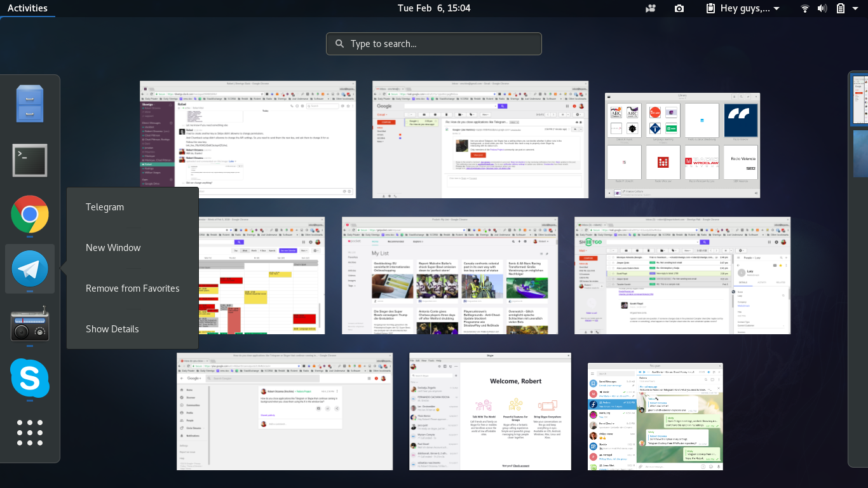Click the people indicator icon in the top bar

(650, 8)
